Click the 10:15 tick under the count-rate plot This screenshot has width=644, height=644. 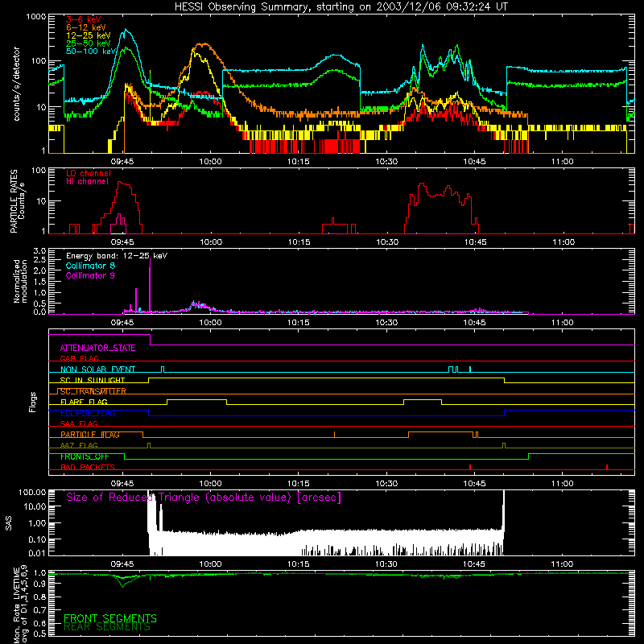pyautogui.click(x=298, y=162)
